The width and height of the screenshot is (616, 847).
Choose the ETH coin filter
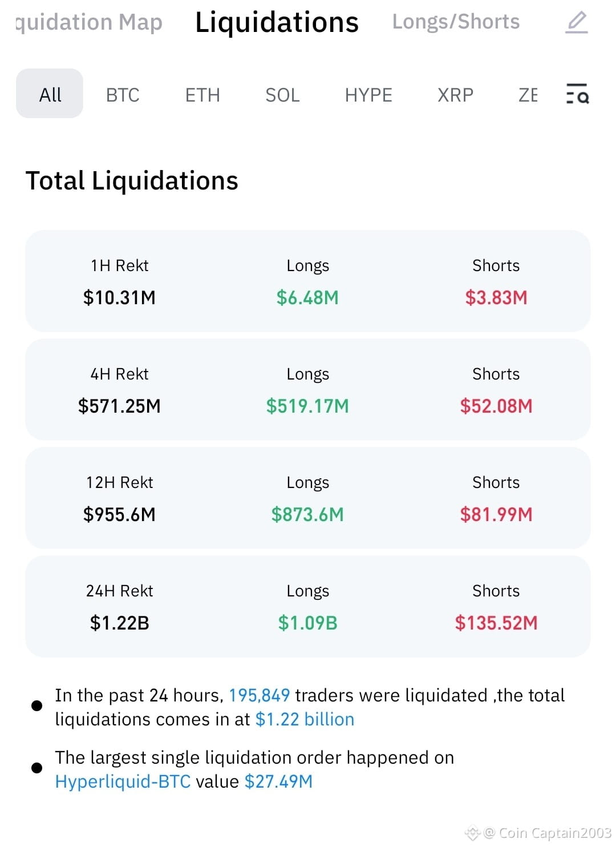tap(202, 95)
